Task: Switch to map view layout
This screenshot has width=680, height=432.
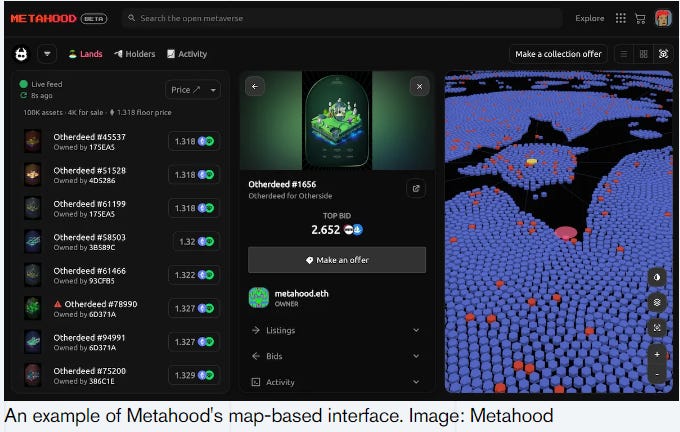Action: 663,54
